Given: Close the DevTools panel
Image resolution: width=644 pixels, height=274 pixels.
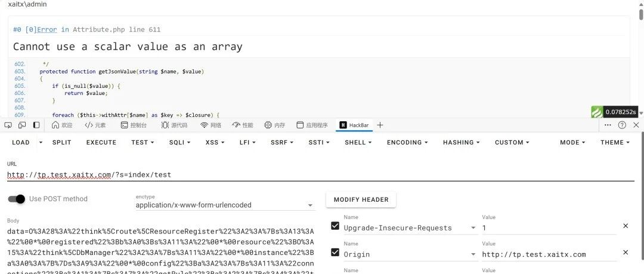Looking at the screenshot, I should point(636,125).
